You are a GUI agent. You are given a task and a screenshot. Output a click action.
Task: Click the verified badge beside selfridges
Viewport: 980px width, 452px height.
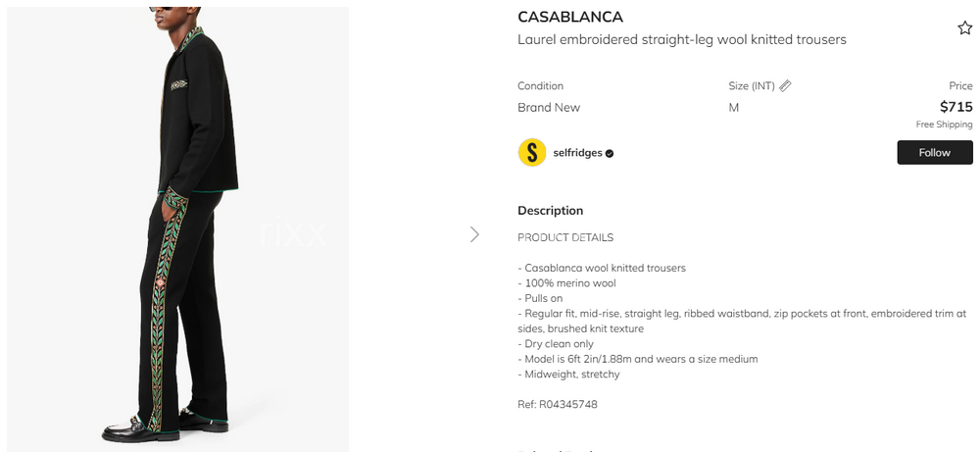pyautogui.click(x=610, y=154)
